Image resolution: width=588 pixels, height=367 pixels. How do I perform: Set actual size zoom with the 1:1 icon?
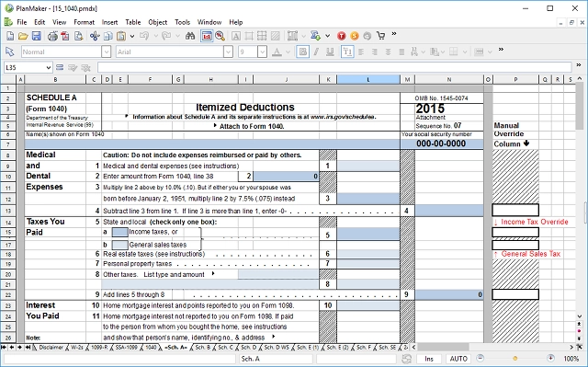click(x=207, y=36)
